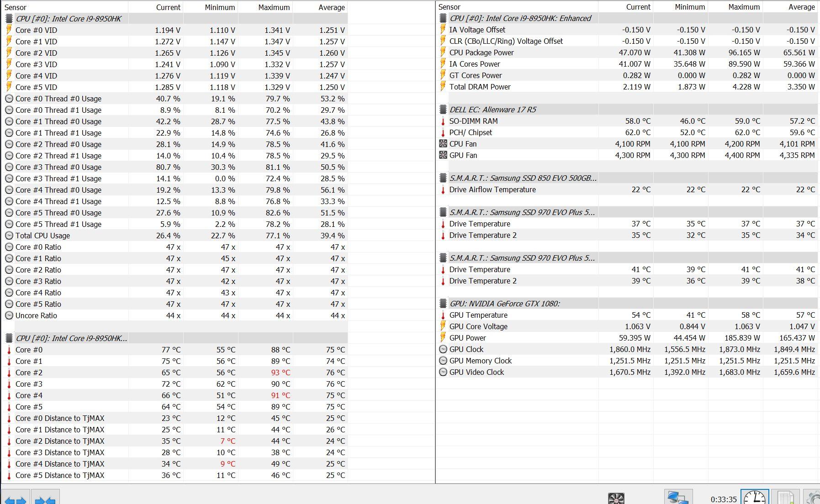Click the clock reset icon beside the timer
This screenshot has height=504, width=820.
coord(755,498)
